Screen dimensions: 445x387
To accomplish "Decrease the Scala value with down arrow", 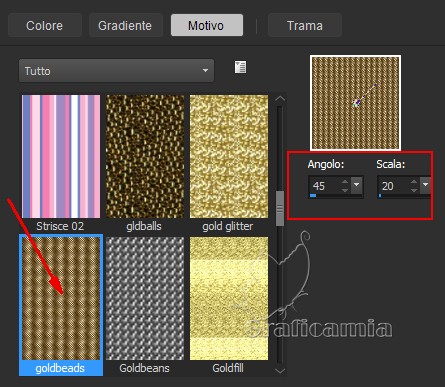I will coord(414,190).
